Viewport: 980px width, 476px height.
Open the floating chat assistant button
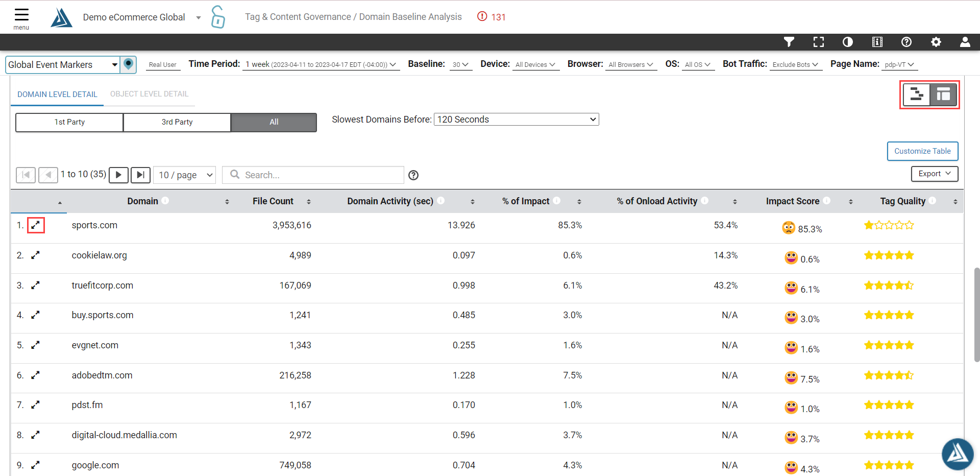[958, 454]
